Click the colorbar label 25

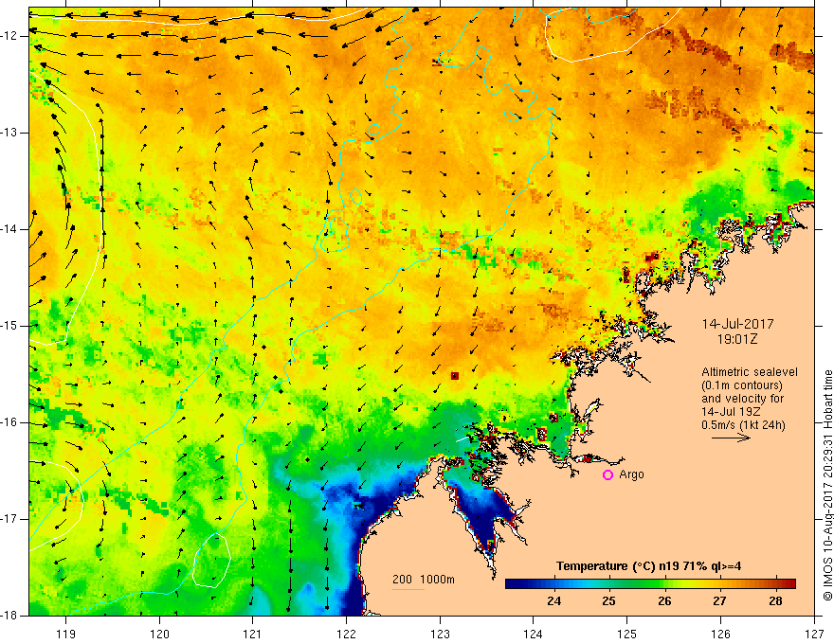tap(609, 601)
